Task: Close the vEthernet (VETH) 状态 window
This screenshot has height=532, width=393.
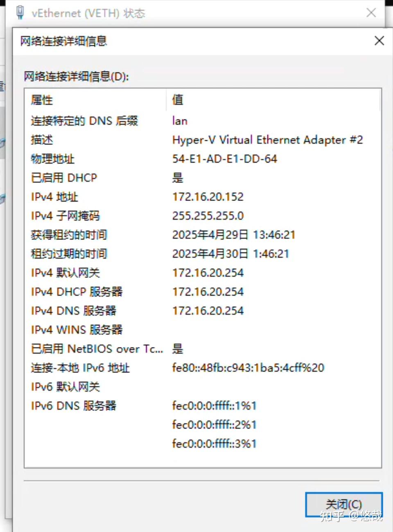Action: click(x=371, y=13)
